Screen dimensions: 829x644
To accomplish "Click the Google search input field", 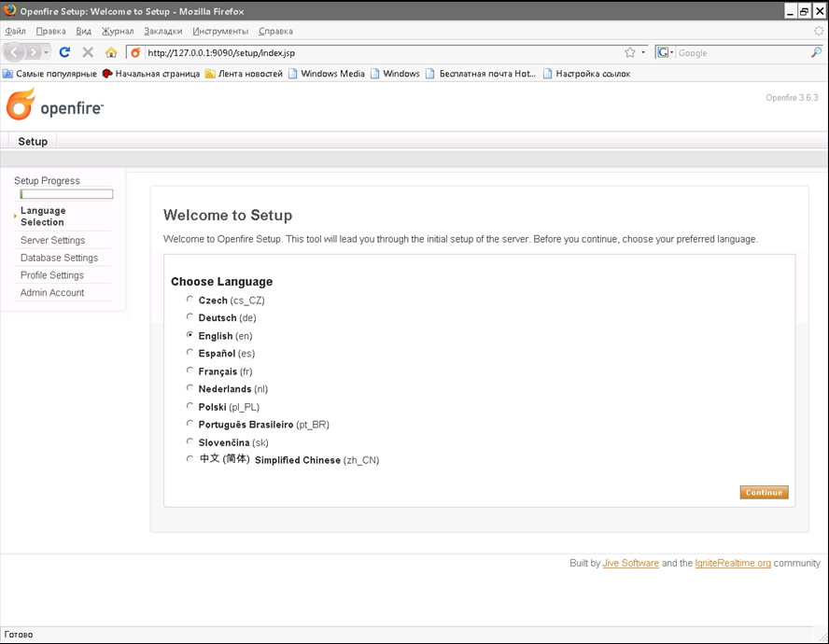I will pyautogui.click(x=743, y=53).
